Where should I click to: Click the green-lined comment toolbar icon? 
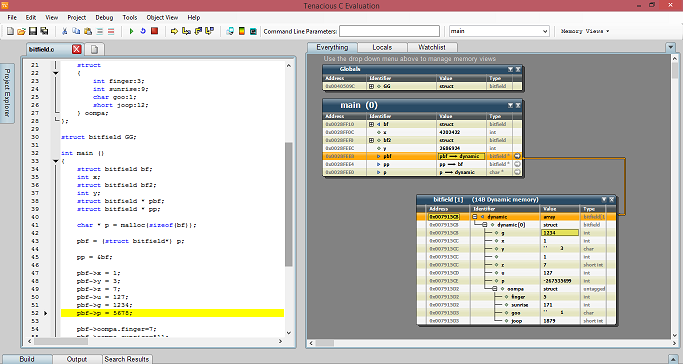pos(99,31)
